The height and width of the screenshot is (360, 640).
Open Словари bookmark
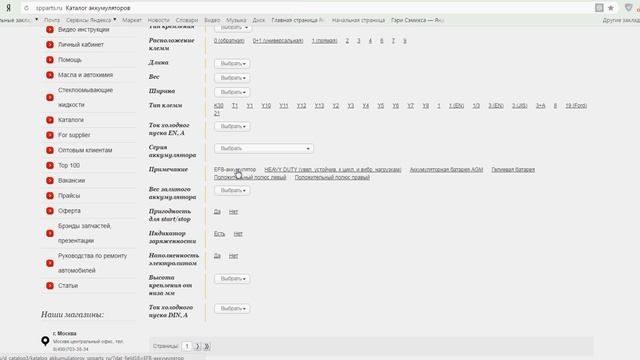[187, 20]
